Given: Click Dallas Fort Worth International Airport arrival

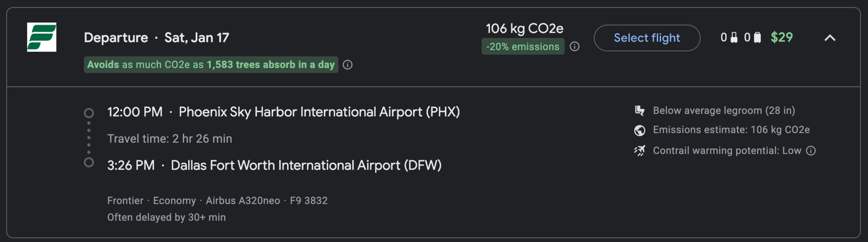Looking at the screenshot, I should click(306, 165).
